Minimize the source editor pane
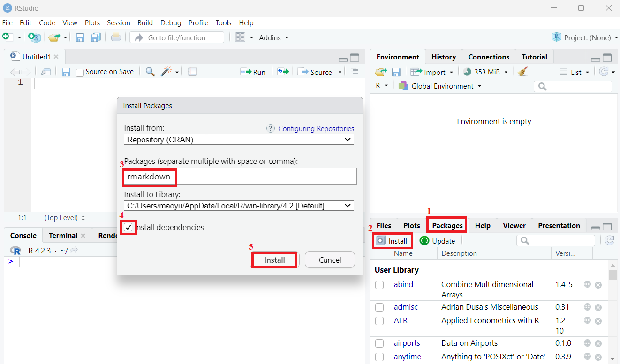 tap(343, 59)
